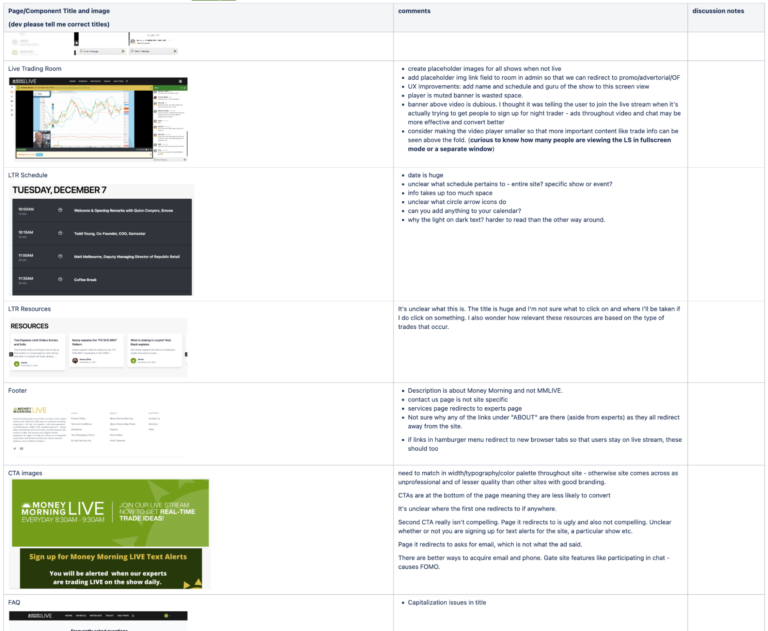Screen dimensions: 768x631
Task: Click bullet starting "unclear what schedule pertains to"
Action: [x=510, y=184]
